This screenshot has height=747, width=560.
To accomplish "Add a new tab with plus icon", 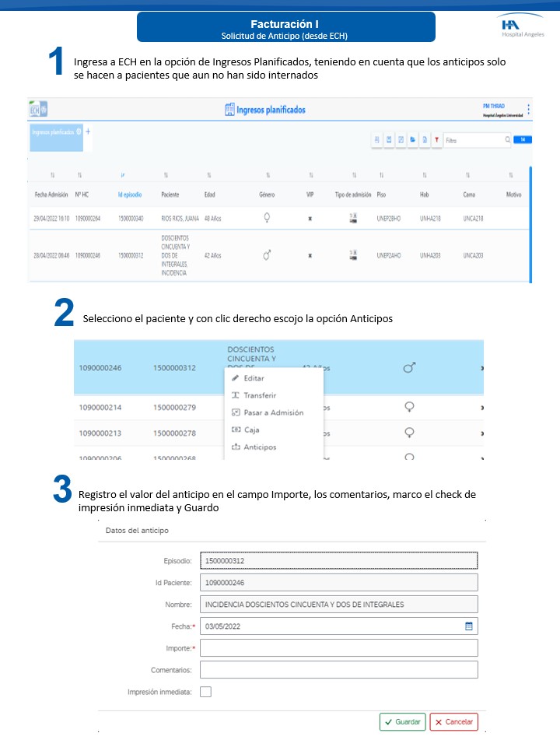I will point(88,132).
